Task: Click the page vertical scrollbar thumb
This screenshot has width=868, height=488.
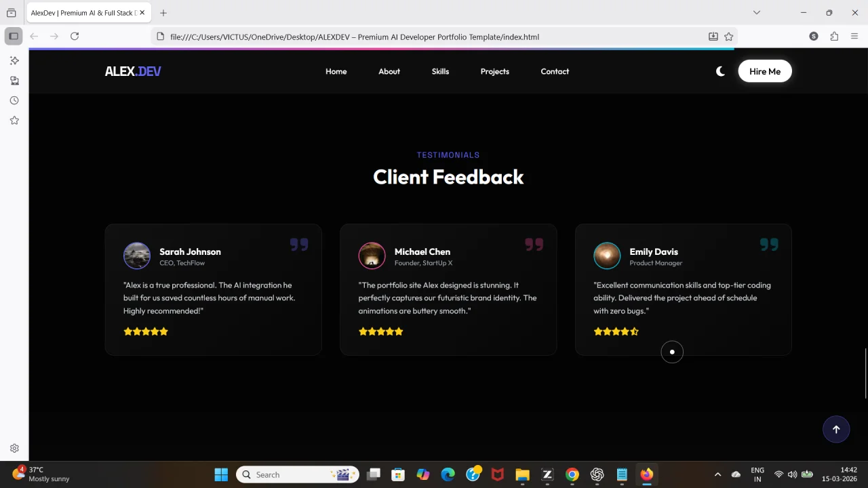Action: [865, 373]
